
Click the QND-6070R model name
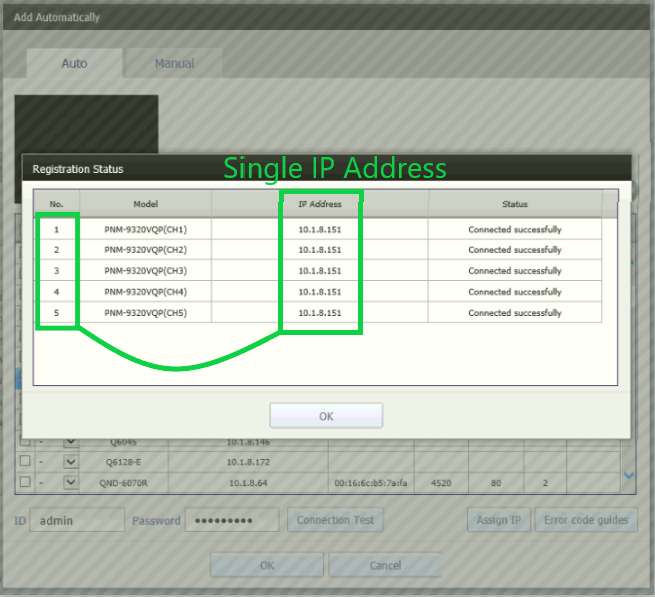coord(123,483)
